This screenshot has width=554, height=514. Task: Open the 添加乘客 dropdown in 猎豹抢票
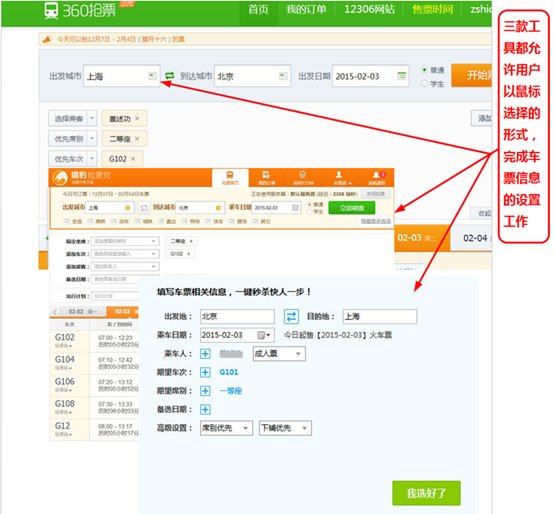coord(125,266)
